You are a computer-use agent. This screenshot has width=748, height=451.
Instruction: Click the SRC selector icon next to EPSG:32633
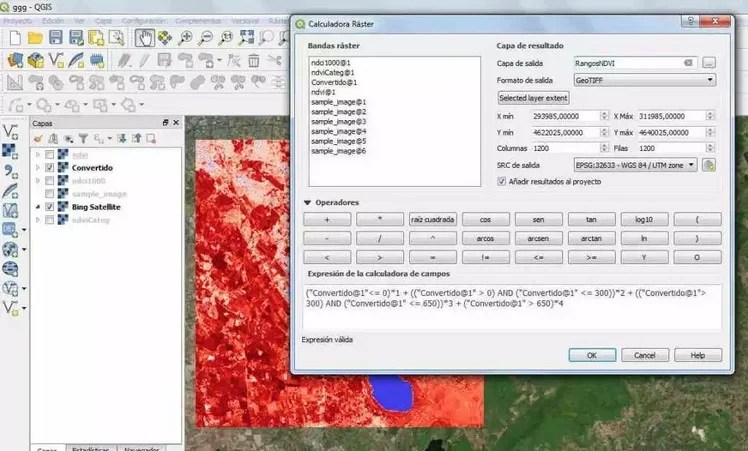pyautogui.click(x=709, y=165)
